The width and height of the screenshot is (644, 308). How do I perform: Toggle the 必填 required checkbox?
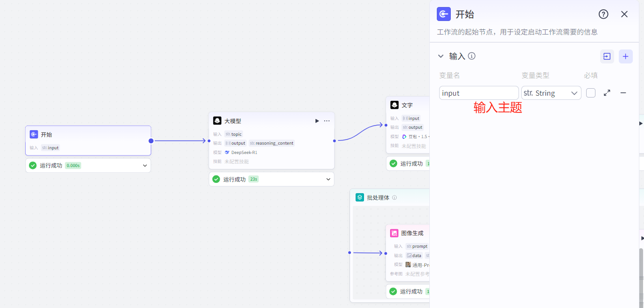pyautogui.click(x=591, y=93)
